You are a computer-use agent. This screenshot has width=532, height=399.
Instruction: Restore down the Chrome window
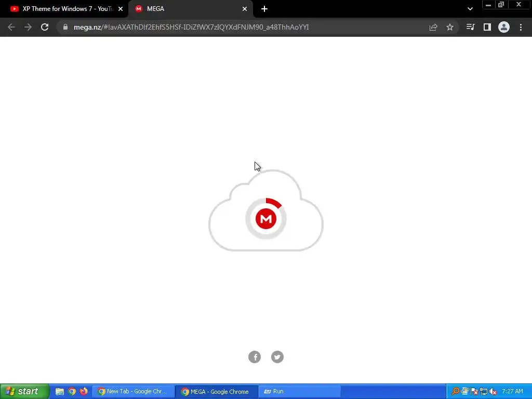click(501, 5)
